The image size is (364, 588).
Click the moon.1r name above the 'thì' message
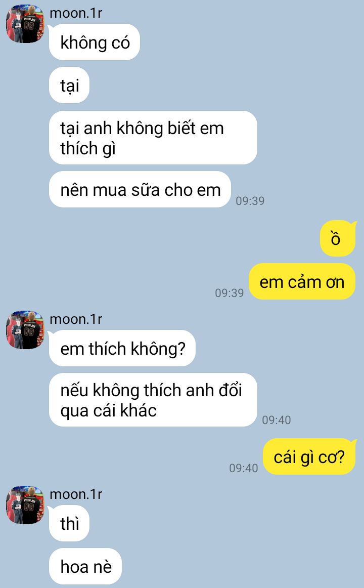(x=76, y=494)
